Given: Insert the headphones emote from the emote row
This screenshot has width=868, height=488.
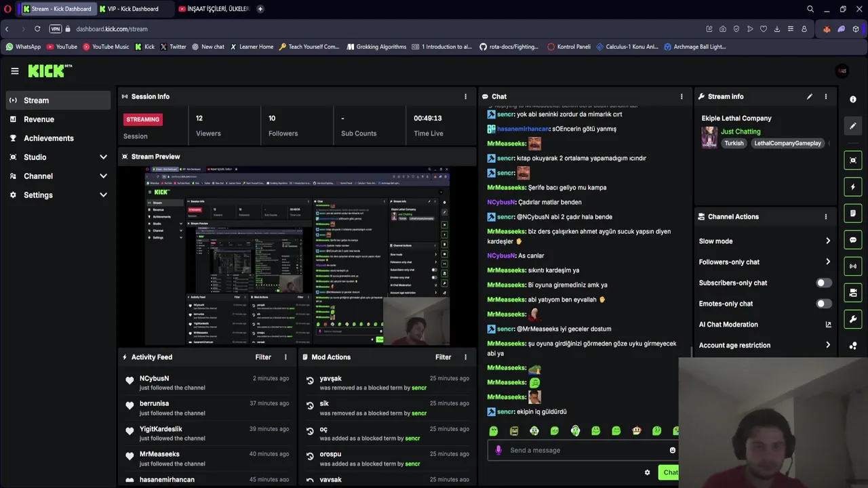Looking at the screenshot, I should pyautogui.click(x=575, y=430).
